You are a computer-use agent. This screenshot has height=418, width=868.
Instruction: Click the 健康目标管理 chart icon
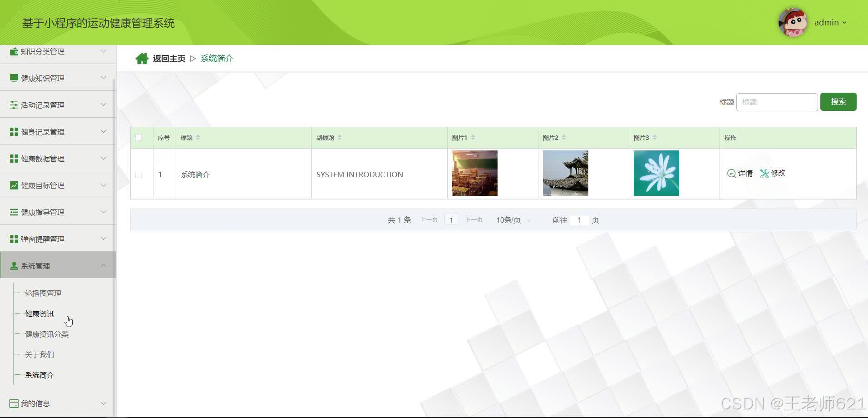pyautogui.click(x=14, y=185)
